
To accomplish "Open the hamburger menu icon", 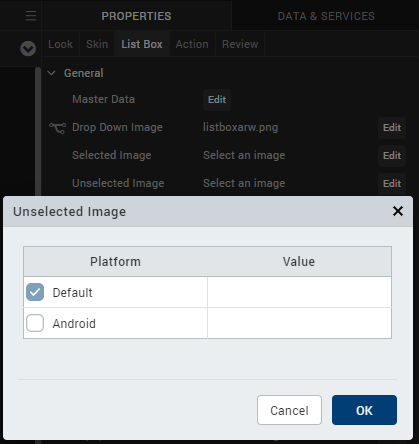I will pyautogui.click(x=31, y=16).
